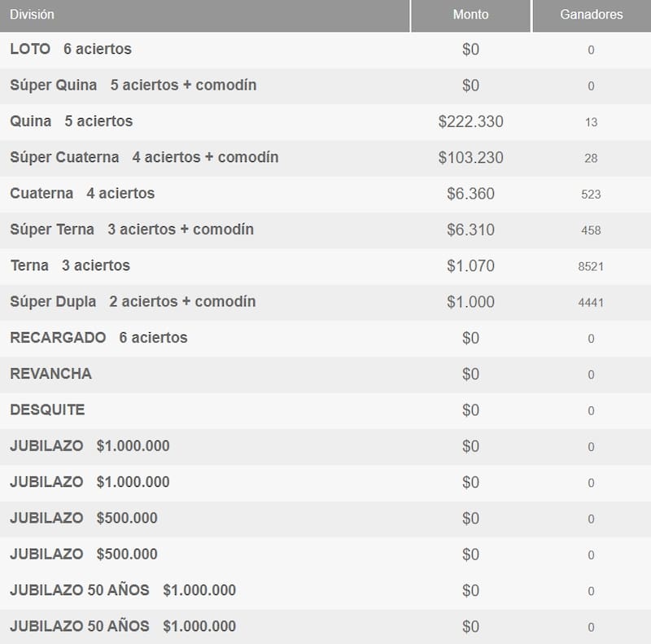Click the $222.330 Quina prize amount
Image resolution: width=651 pixels, height=644 pixels.
470,121
